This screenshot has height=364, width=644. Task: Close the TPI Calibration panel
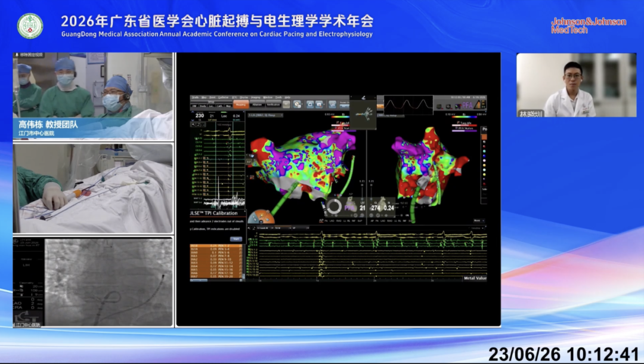pos(245,211)
